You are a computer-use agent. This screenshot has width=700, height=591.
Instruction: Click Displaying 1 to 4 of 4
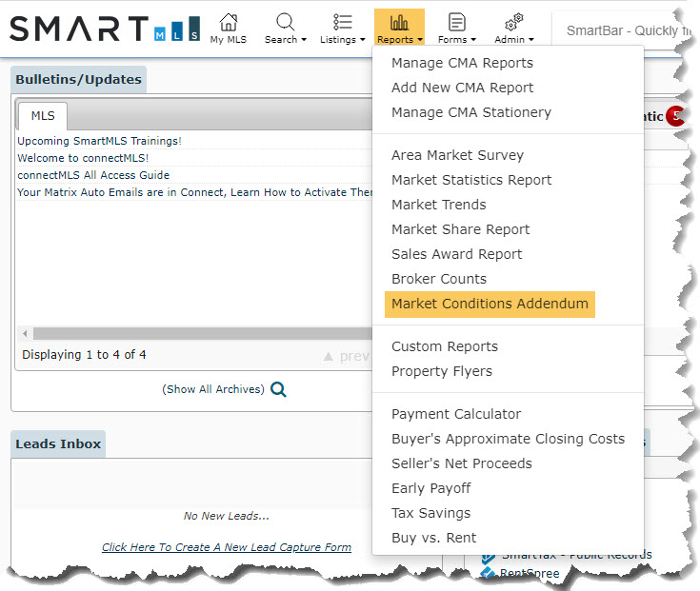pos(84,355)
